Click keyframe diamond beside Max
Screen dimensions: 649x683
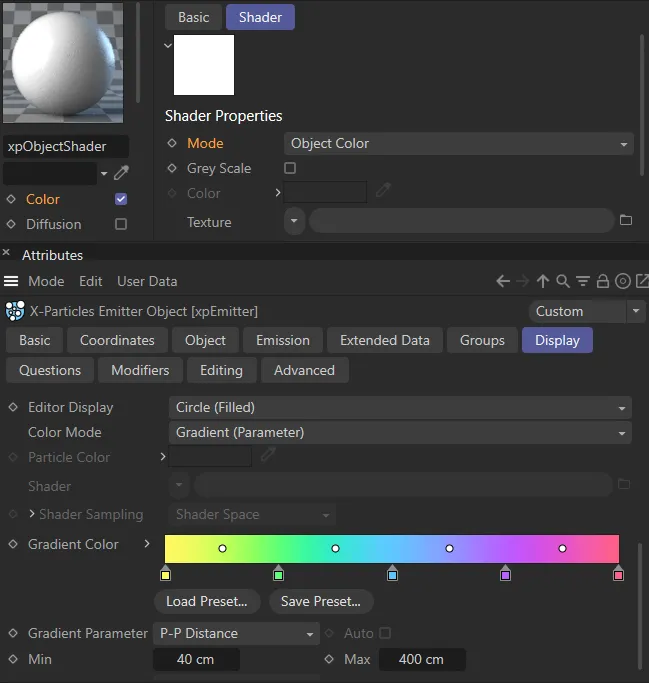pos(329,659)
